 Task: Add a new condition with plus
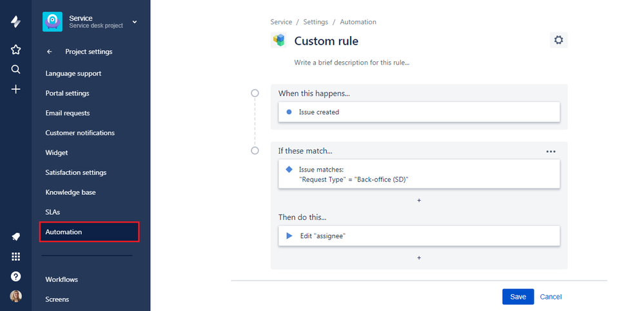[x=419, y=201]
